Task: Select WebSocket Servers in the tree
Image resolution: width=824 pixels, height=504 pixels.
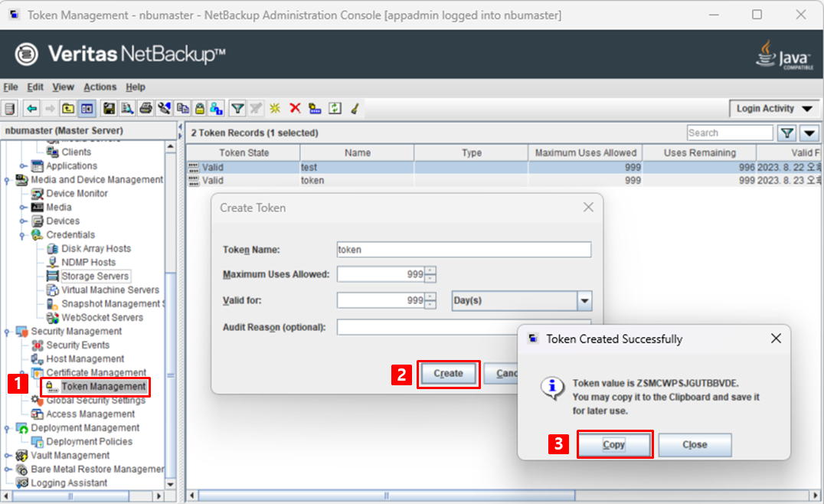Action: [x=102, y=317]
